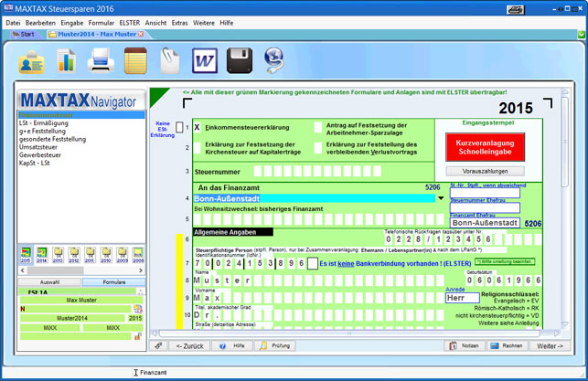588x381 pixels.
Task: Click the printer icon in the toolbar
Action: point(100,60)
